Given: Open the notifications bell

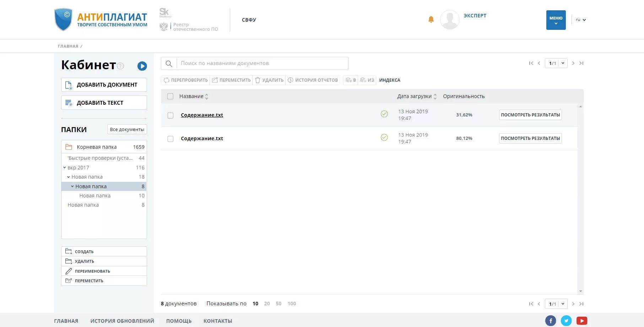Looking at the screenshot, I should tap(431, 20).
